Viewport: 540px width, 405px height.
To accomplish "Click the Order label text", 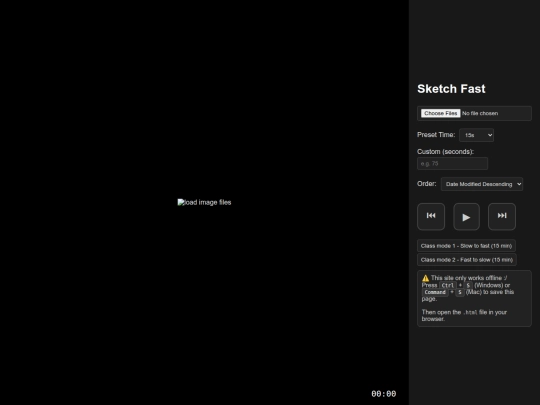I will point(427,184).
